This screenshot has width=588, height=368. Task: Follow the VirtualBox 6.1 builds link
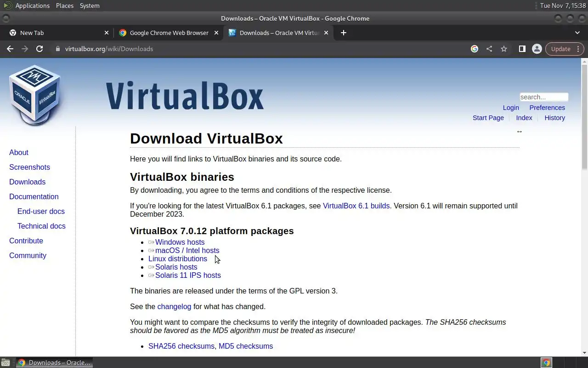(x=356, y=206)
